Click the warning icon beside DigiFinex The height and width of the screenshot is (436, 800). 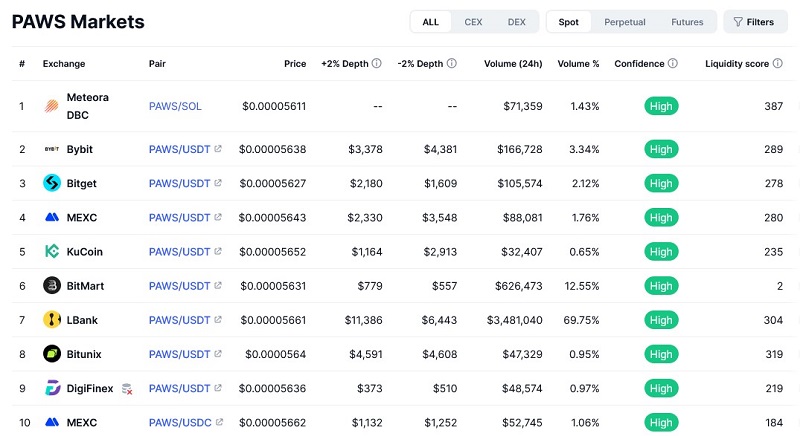[127, 389]
